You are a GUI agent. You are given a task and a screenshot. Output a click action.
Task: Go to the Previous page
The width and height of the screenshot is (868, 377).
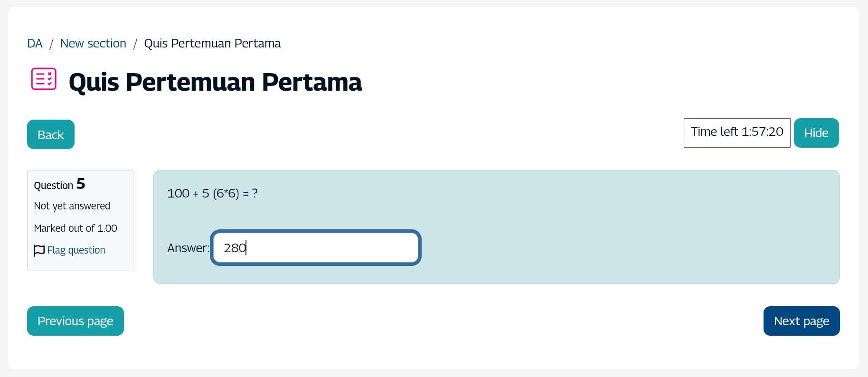[x=75, y=321]
